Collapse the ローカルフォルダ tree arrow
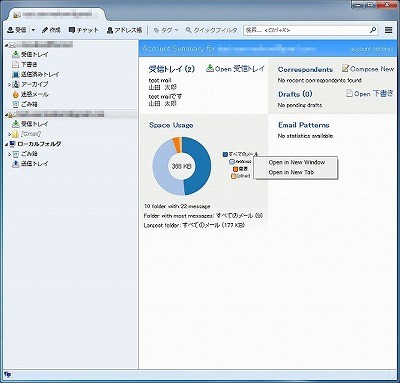Screen dimensions: 400x383 7,144
